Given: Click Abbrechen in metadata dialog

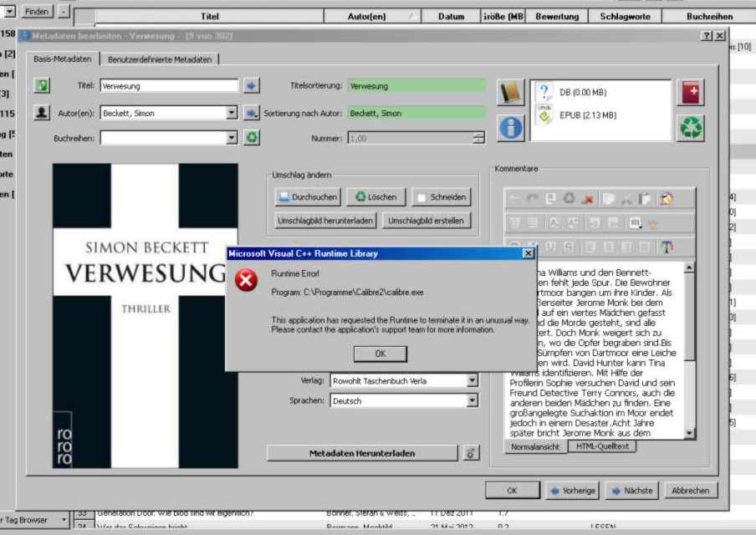Looking at the screenshot, I should (x=691, y=491).
